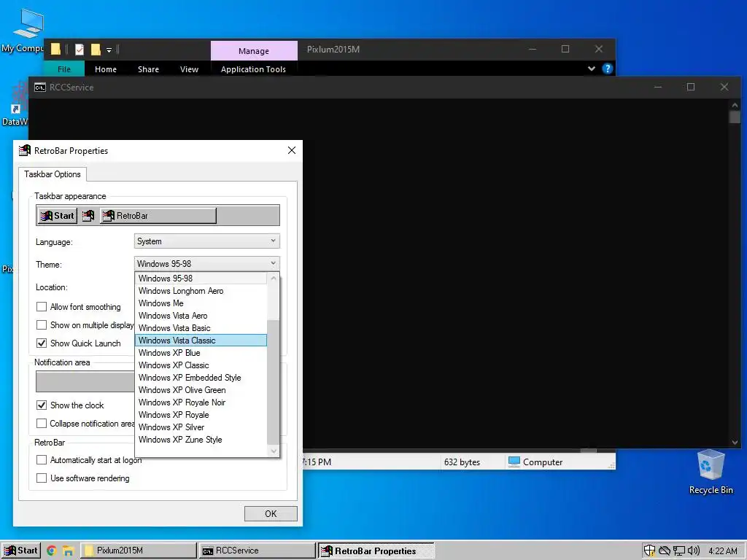Click the taskbar clock showing 4:22 AM
This screenshot has height=560, width=747.
pyautogui.click(x=723, y=551)
